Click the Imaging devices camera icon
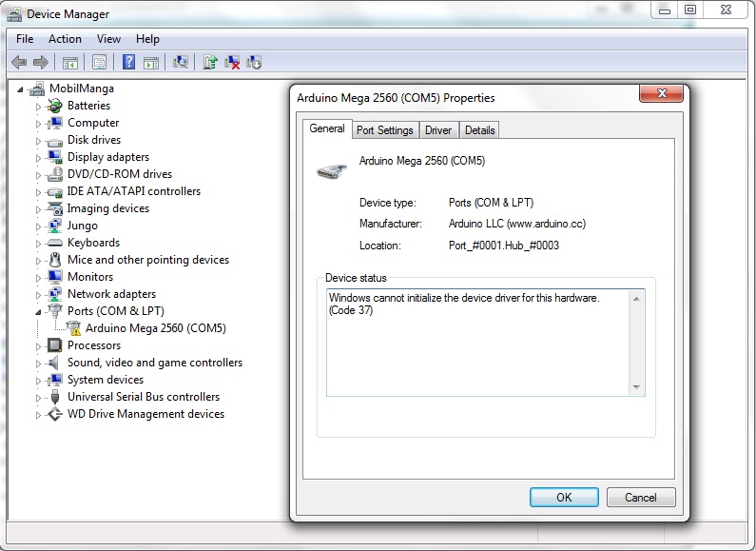Screen dimensions: 756x551 pyautogui.click(x=55, y=208)
